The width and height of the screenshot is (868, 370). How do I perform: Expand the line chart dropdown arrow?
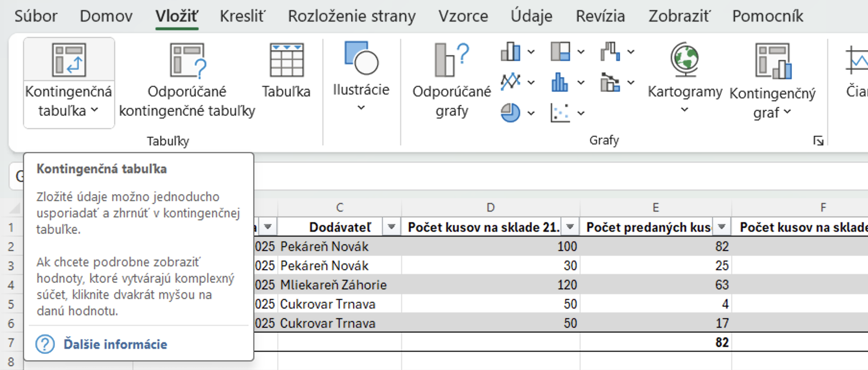click(531, 83)
